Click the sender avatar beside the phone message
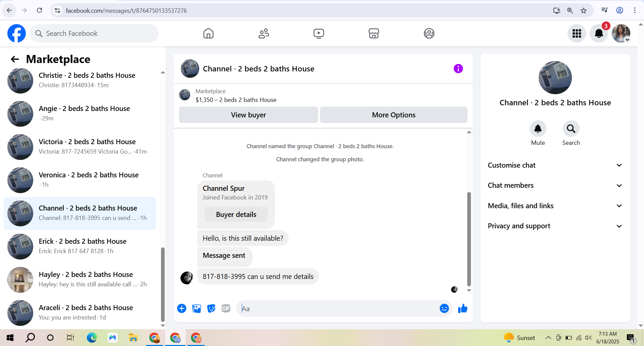The width and height of the screenshot is (644, 346). pyautogui.click(x=187, y=278)
